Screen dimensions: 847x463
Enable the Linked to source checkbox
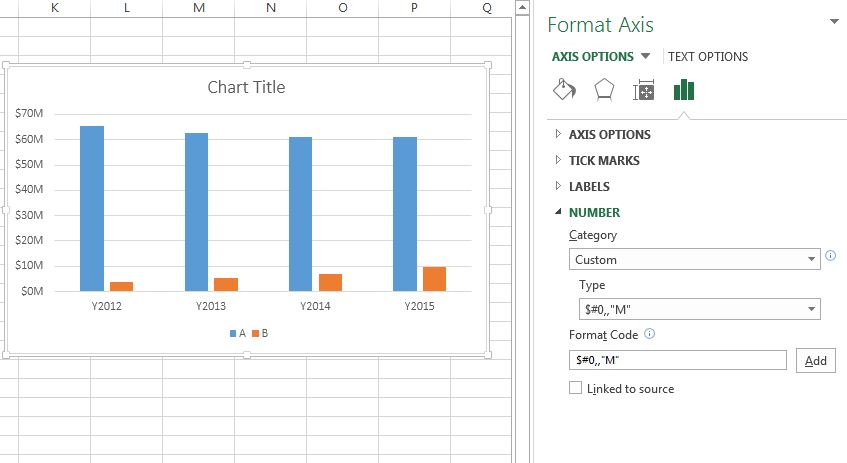coord(575,388)
